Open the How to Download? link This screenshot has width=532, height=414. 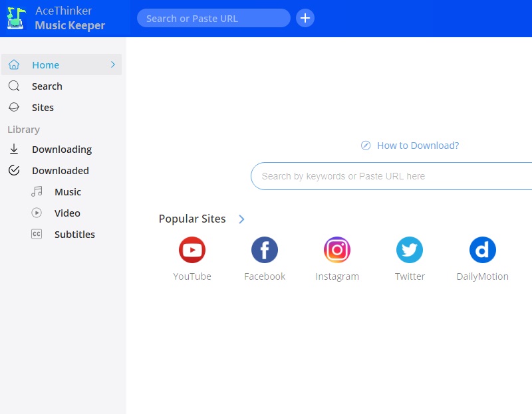(418, 146)
